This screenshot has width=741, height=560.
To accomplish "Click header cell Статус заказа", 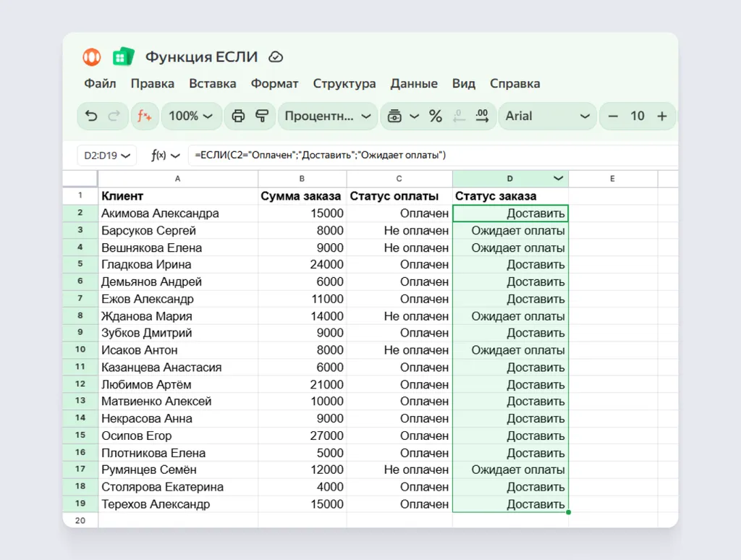I will 510,196.
